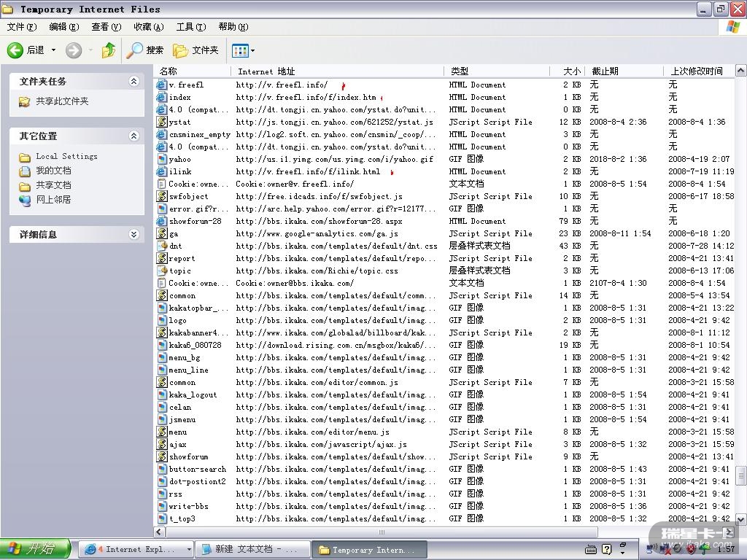Image resolution: width=747 pixels, height=560 pixels.
Task: Collapse the 其它位置 panel
Action: 134,136
